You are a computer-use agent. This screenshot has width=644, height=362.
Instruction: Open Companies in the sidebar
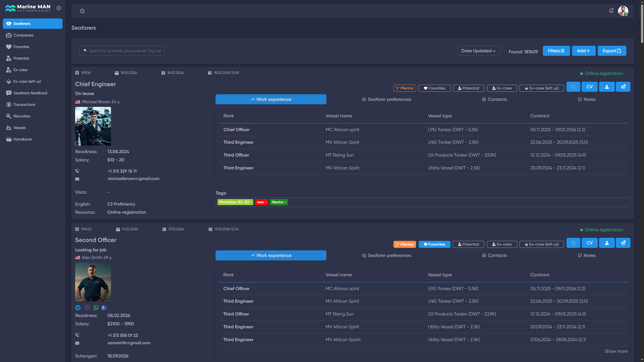click(33, 35)
